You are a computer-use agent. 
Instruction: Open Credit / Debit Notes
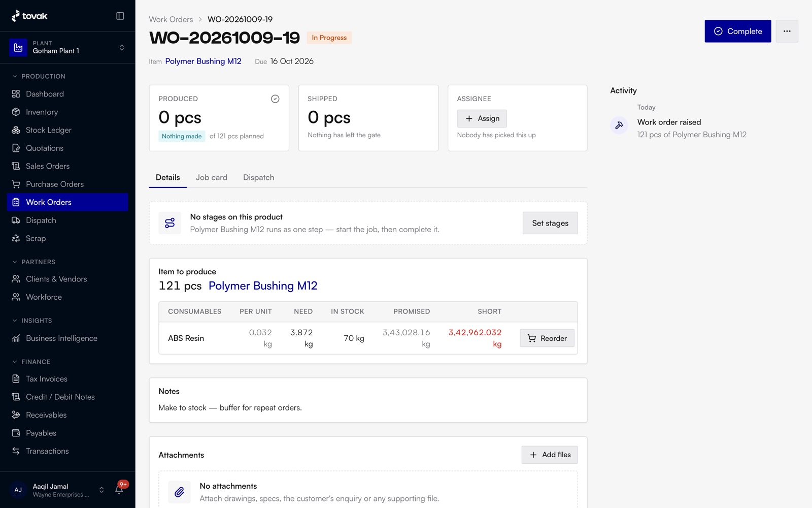point(67,397)
